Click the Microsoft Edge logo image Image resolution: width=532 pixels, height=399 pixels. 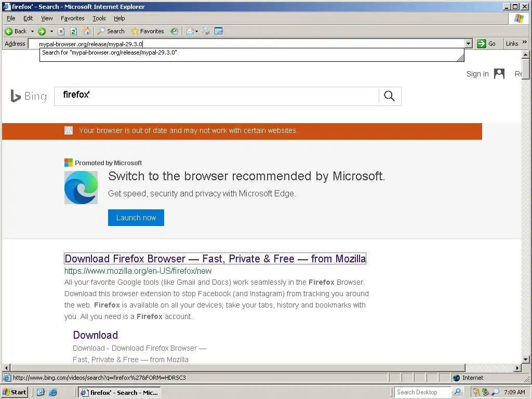tap(81, 188)
